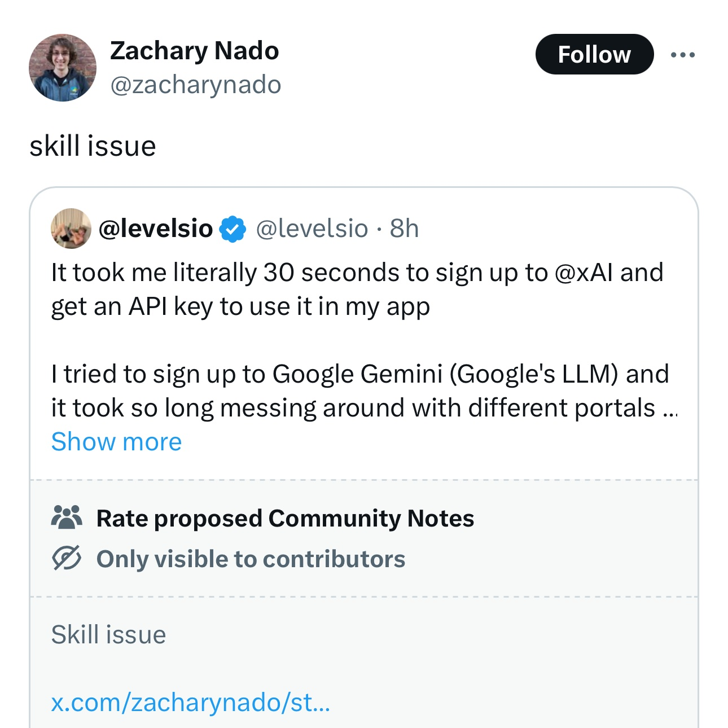Open Rate proposed Community Notes
This screenshot has width=728, height=728.
pyautogui.click(x=285, y=518)
